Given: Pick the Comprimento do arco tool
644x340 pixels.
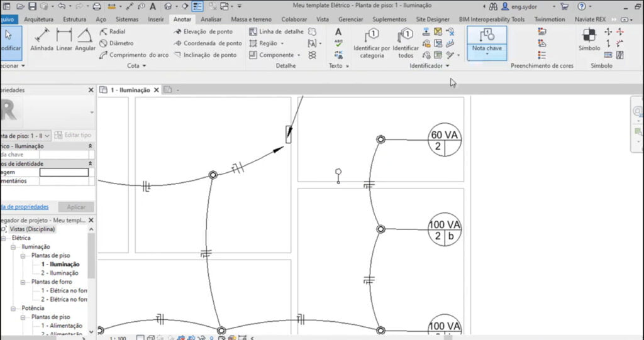Looking at the screenshot, I should click(x=134, y=55).
